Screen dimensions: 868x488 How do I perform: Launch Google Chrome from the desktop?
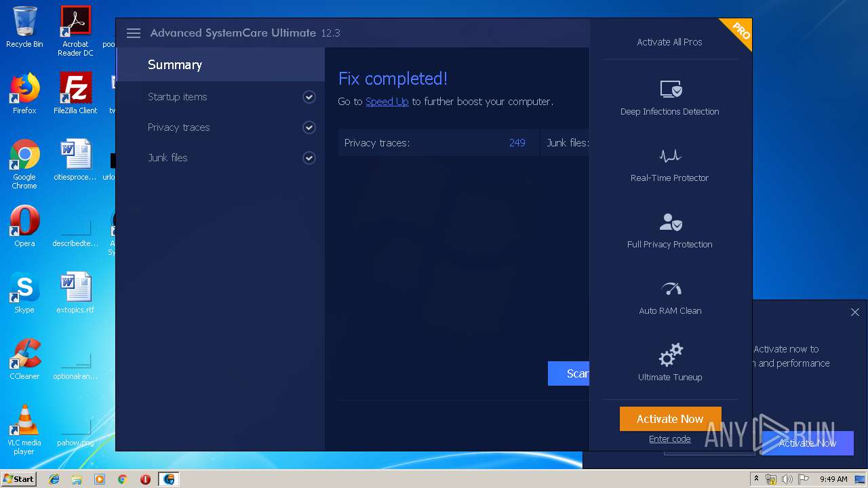coord(24,164)
